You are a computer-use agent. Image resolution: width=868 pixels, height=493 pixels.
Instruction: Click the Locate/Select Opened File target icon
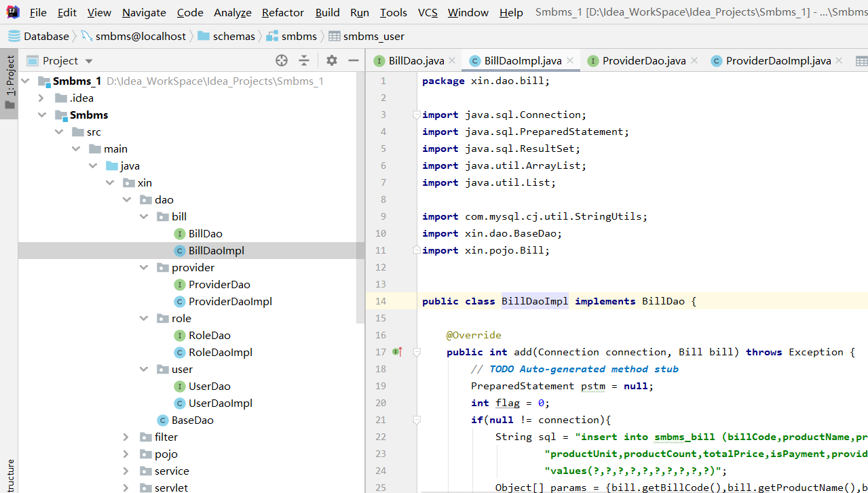[282, 60]
